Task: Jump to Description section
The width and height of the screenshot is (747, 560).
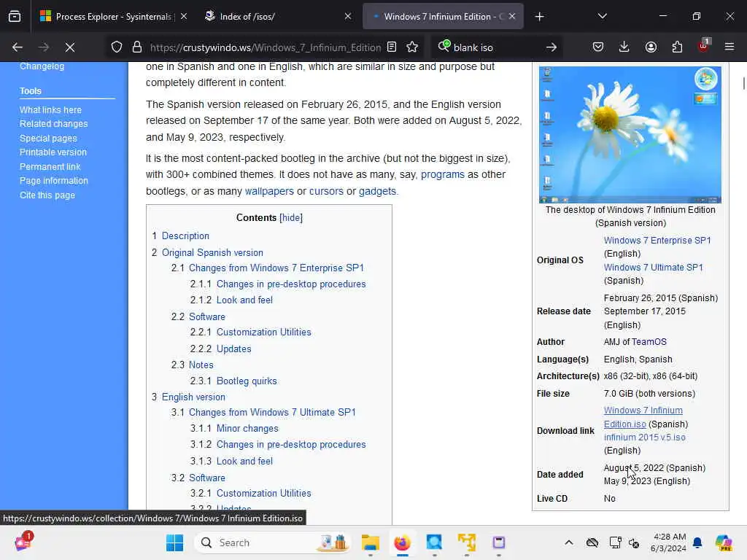Action: coord(185,236)
